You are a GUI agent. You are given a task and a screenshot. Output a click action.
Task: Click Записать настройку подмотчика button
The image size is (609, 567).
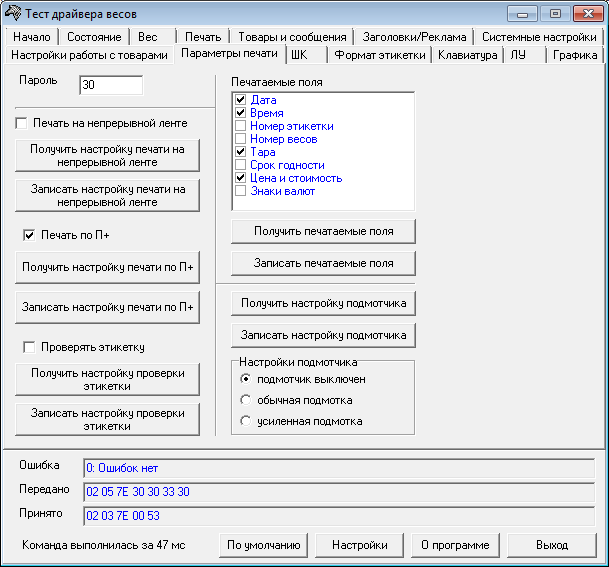coord(323,335)
